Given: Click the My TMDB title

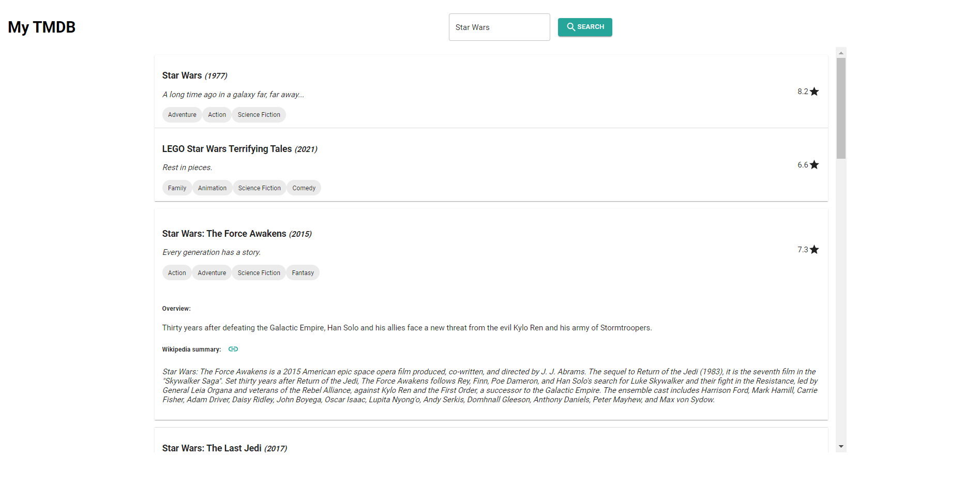Looking at the screenshot, I should click(x=42, y=27).
